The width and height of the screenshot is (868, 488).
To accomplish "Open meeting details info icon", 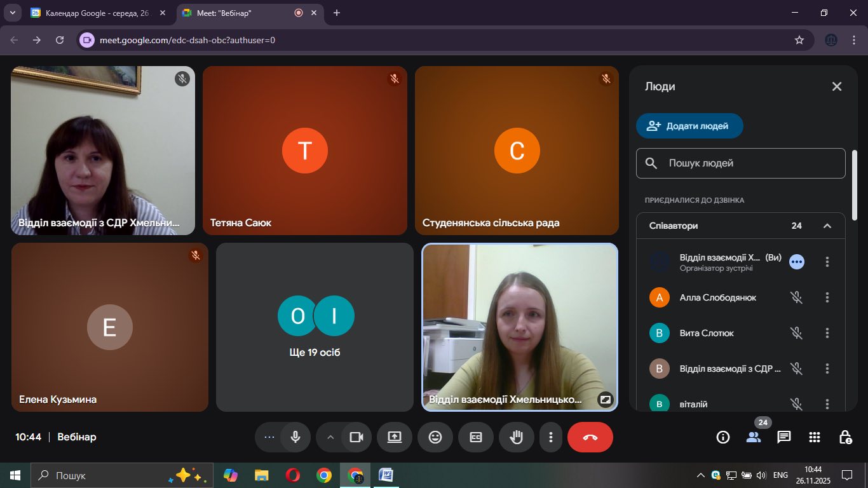I will tap(722, 437).
